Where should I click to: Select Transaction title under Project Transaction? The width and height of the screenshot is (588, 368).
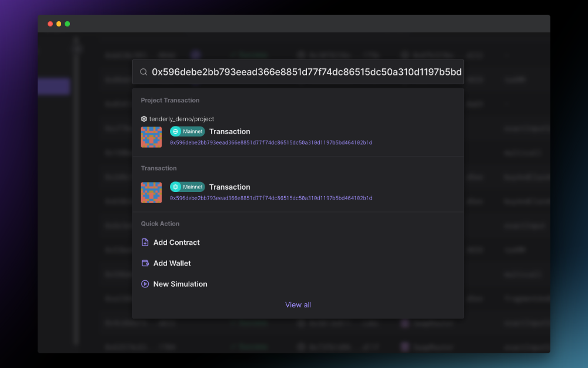pyautogui.click(x=229, y=131)
